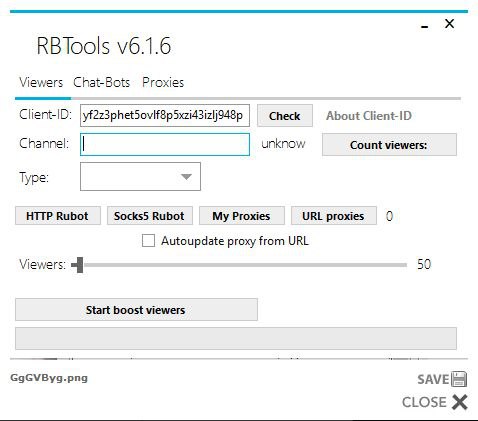This screenshot has width=478, height=421.
Task: Open the Chat-Bots tab
Action: pyautogui.click(x=102, y=82)
